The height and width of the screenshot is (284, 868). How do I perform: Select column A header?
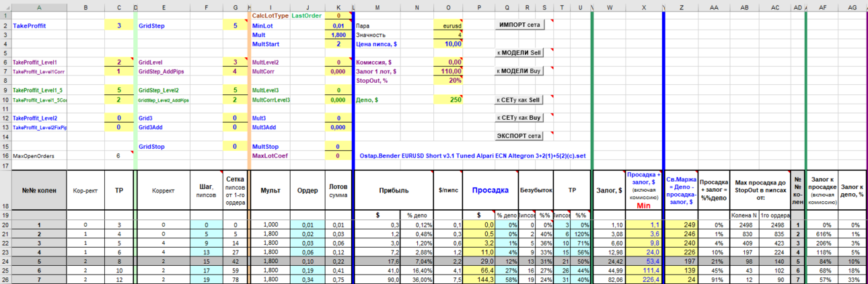(38, 7)
